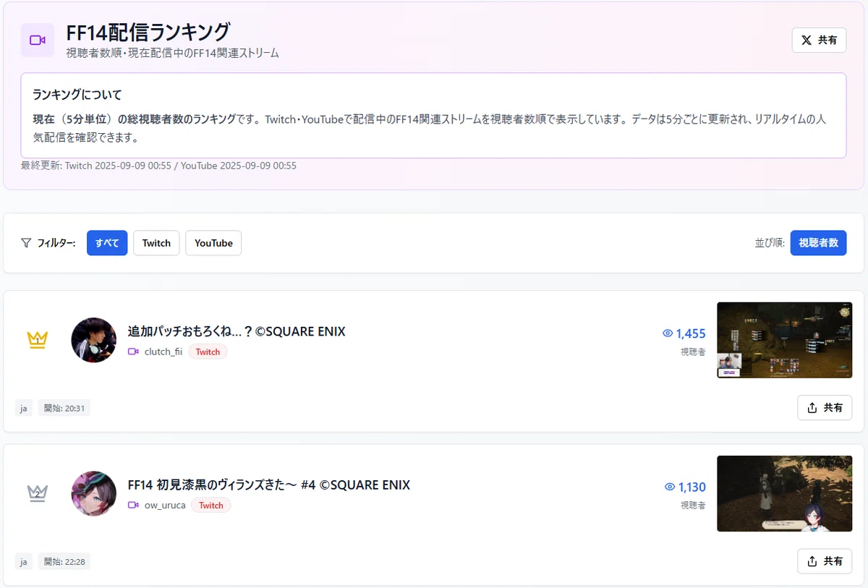Click the subtitle 視聴者数順・現在配信中のFF14関連ストリーム
The image size is (868, 588).
[x=172, y=54]
